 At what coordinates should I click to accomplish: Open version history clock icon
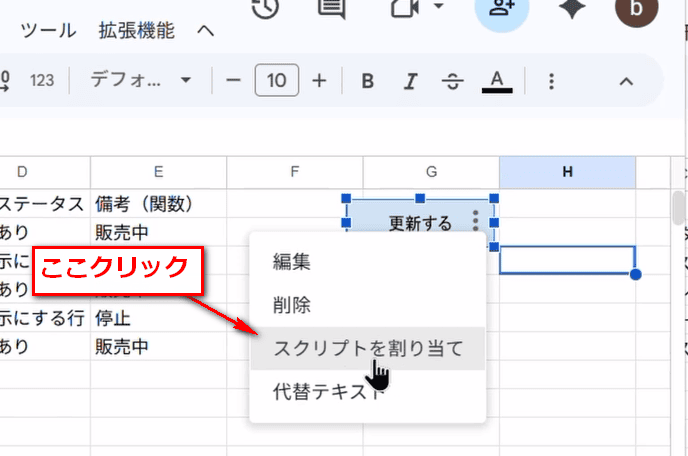265,8
